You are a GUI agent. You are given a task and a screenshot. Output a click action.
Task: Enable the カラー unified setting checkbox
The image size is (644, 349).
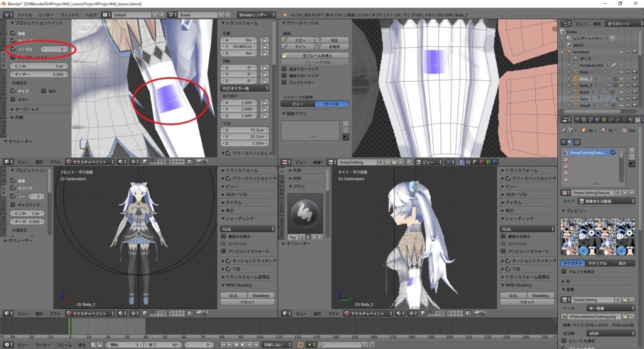13,99
